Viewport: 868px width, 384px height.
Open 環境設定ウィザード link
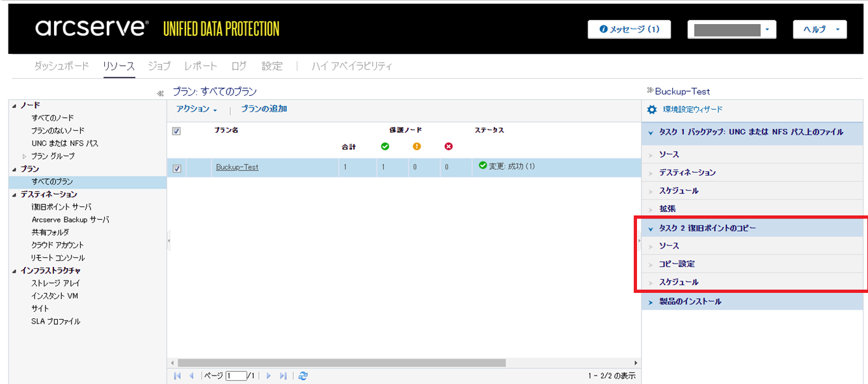pos(692,109)
